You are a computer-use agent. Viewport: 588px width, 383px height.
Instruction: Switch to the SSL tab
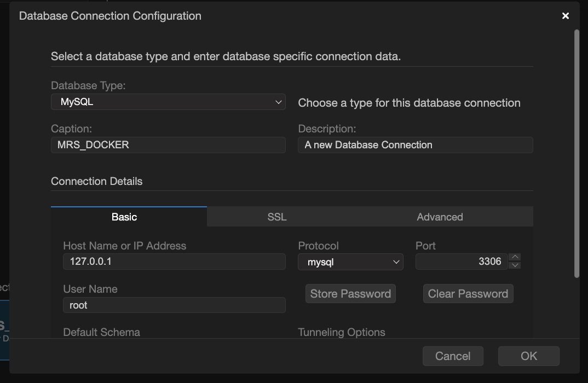[277, 217]
